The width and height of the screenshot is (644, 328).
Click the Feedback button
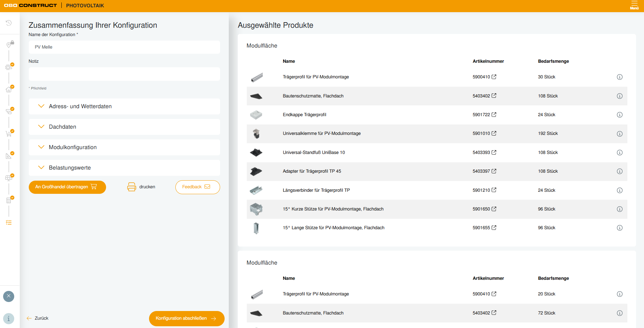click(x=198, y=187)
